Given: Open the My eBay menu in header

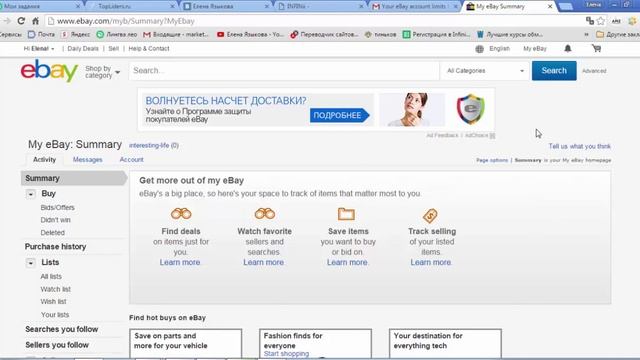Looking at the screenshot, I should 535,49.
